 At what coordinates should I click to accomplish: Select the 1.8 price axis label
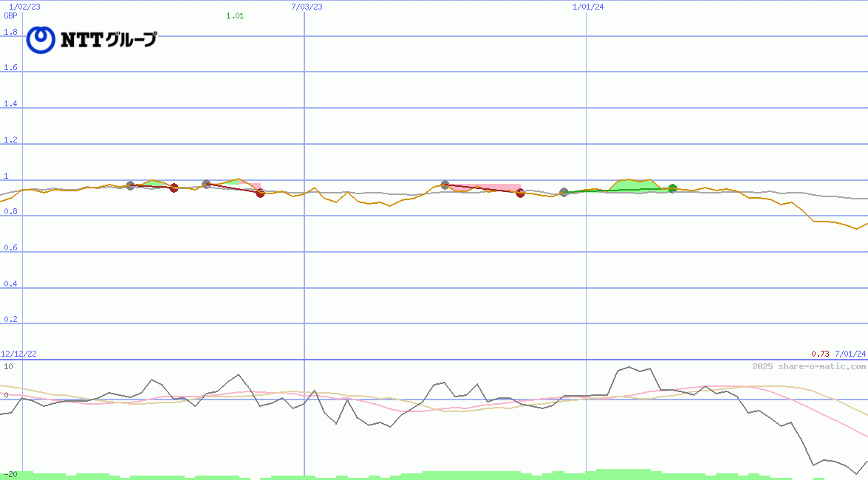click(x=10, y=32)
